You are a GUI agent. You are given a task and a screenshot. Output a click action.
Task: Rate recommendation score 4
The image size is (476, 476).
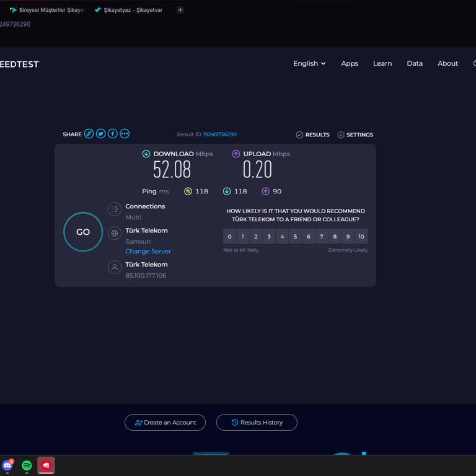[282, 237]
